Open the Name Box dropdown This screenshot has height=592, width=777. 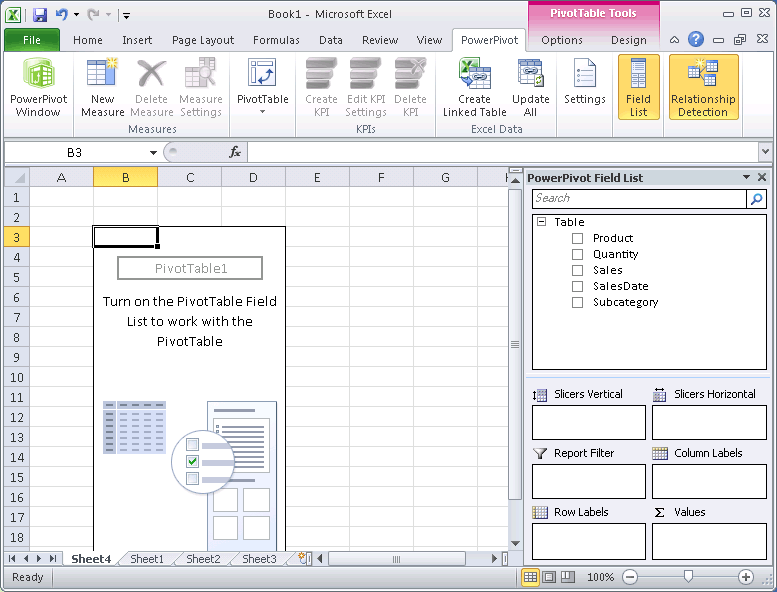coord(153,153)
